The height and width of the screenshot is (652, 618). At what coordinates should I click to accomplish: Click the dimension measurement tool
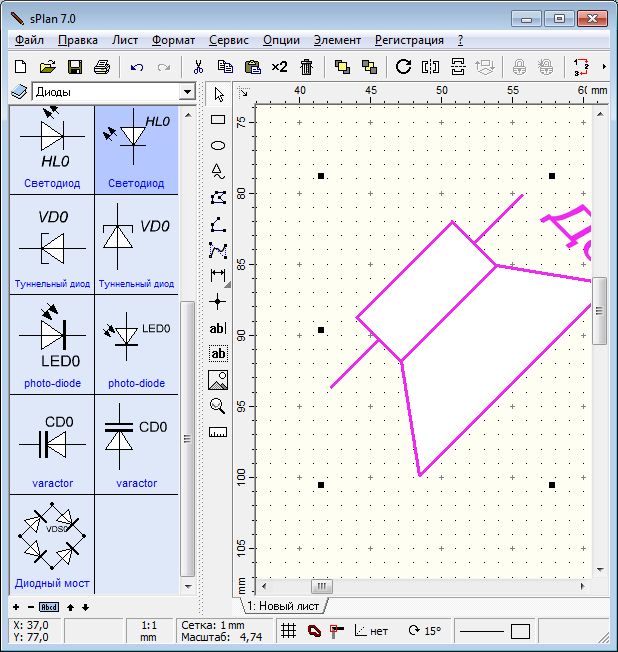pos(218,275)
